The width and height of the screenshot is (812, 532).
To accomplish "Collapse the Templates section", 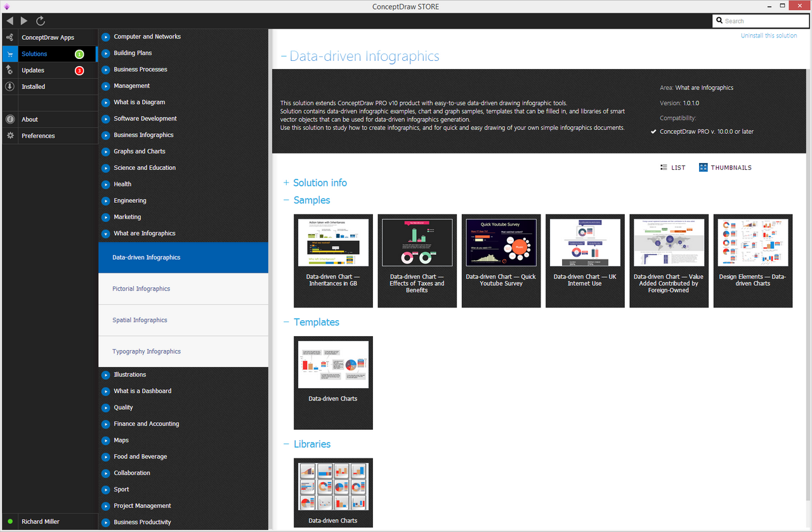I will point(286,322).
